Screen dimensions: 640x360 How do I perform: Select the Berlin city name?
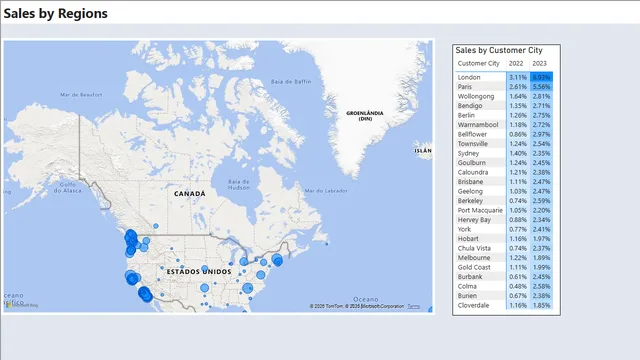coord(466,115)
